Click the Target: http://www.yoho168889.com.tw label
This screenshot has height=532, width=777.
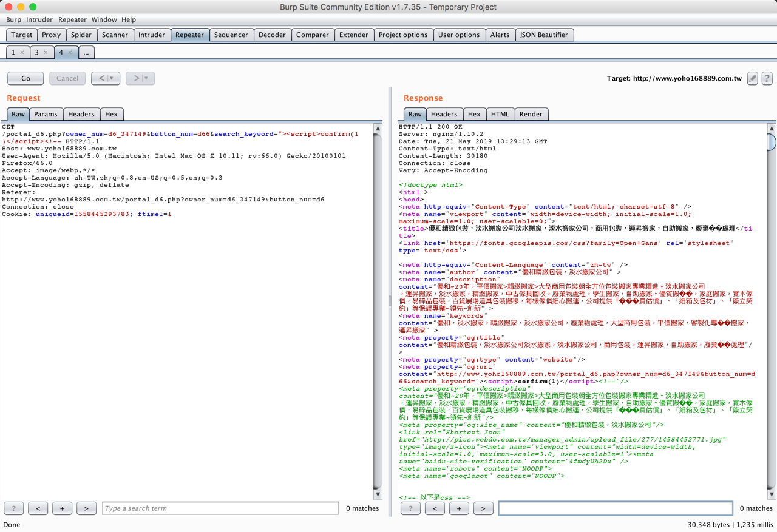pos(674,78)
